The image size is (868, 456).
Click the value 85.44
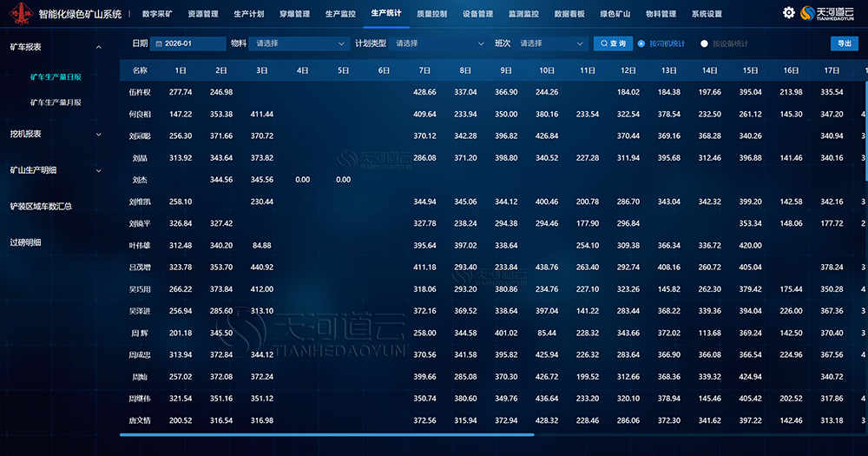tap(547, 333)
